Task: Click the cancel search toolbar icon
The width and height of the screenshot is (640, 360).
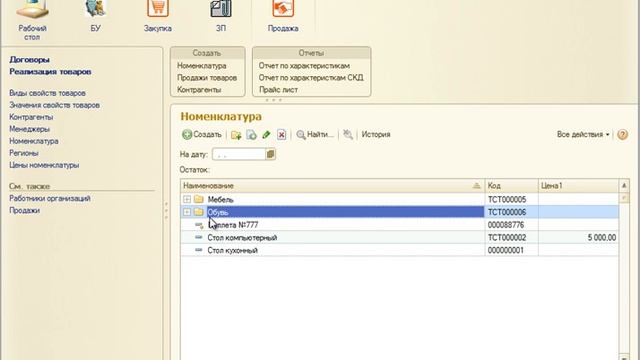Action: point(348,134)
